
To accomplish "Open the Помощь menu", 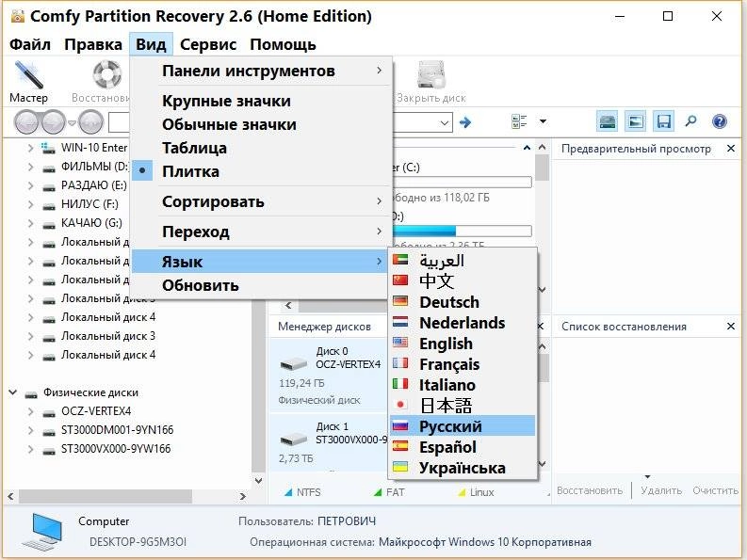I will (x=283, y=44).
